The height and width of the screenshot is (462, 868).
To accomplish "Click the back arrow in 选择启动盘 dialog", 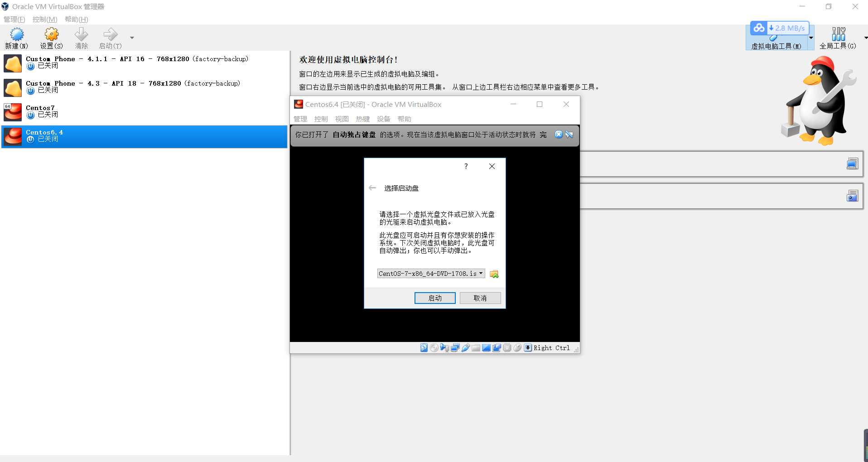I will (372, 188).
